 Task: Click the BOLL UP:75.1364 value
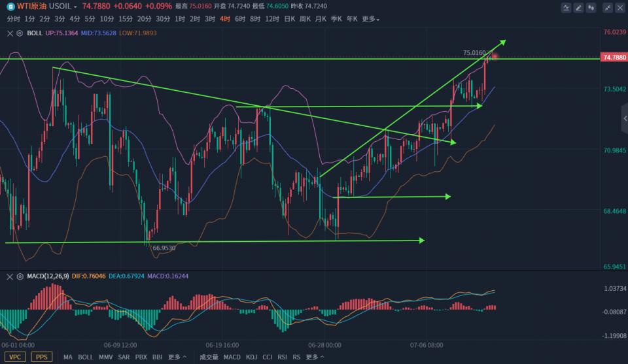[x=61, y=33]
